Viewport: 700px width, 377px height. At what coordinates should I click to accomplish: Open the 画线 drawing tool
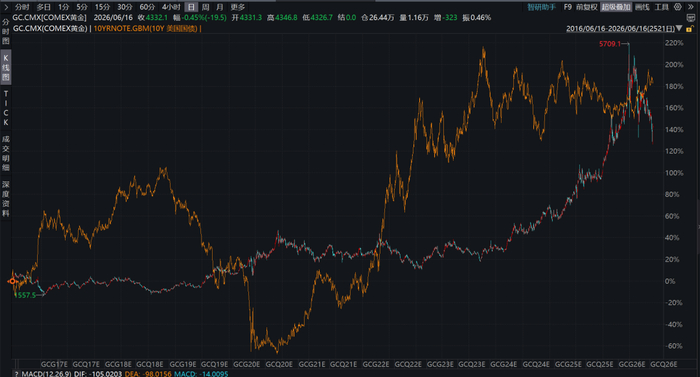pyautogui.click(x=642, y=7)
